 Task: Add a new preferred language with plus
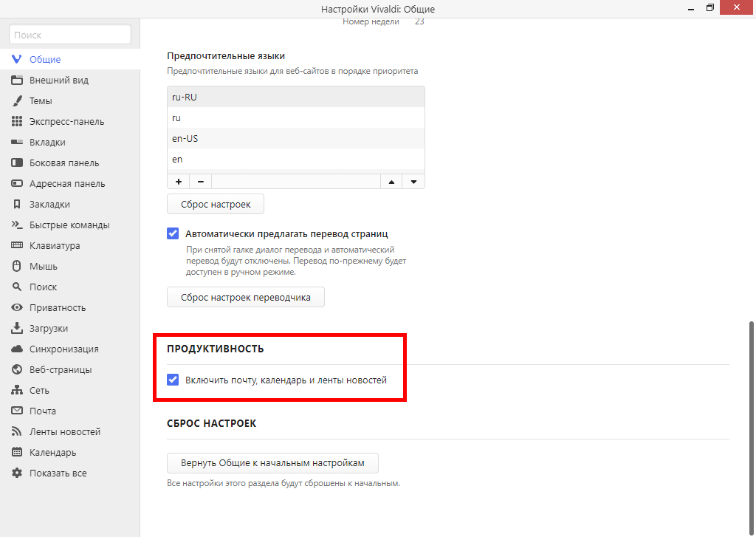179,182
